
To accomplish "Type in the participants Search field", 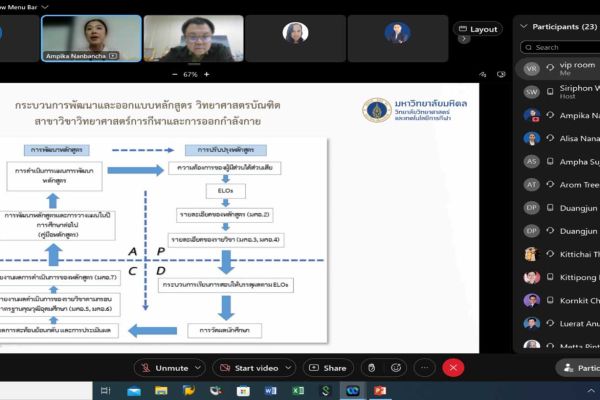I will tap(565, 47).
